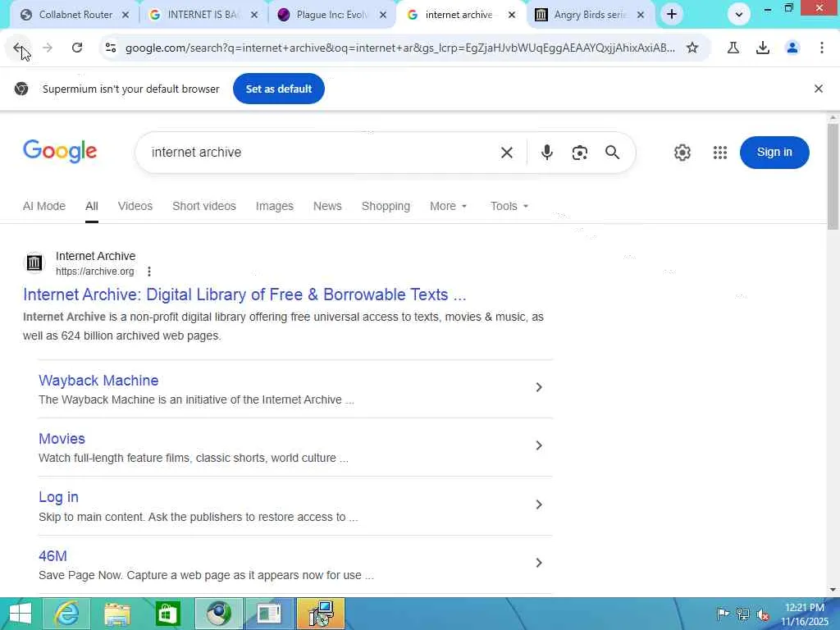Viewport: 840px width, 630px height.
Task: Click the scrollbar down arrow
Action: [833, 590]
